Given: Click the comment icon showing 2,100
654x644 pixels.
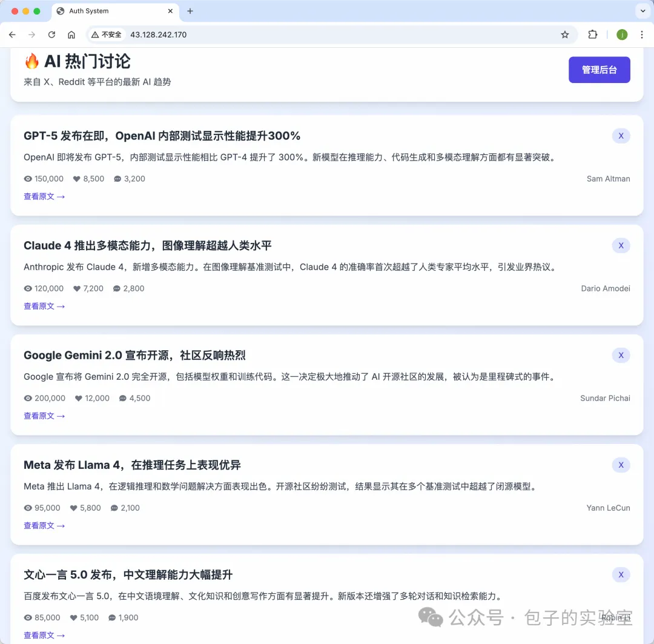Looking at the screenshot, I should click(x=114, y=508).
